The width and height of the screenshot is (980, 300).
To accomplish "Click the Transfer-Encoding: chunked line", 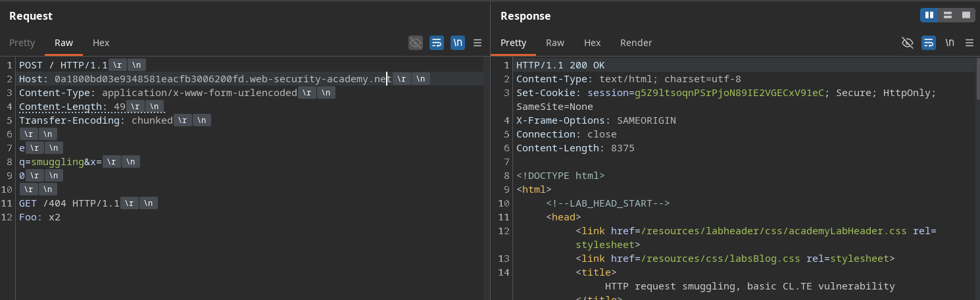I will (x=114, y=120).
